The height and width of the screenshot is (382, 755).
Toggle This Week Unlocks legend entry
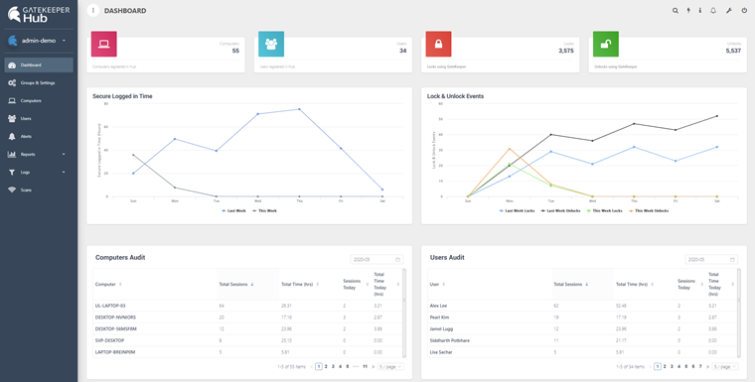(649, 211)
